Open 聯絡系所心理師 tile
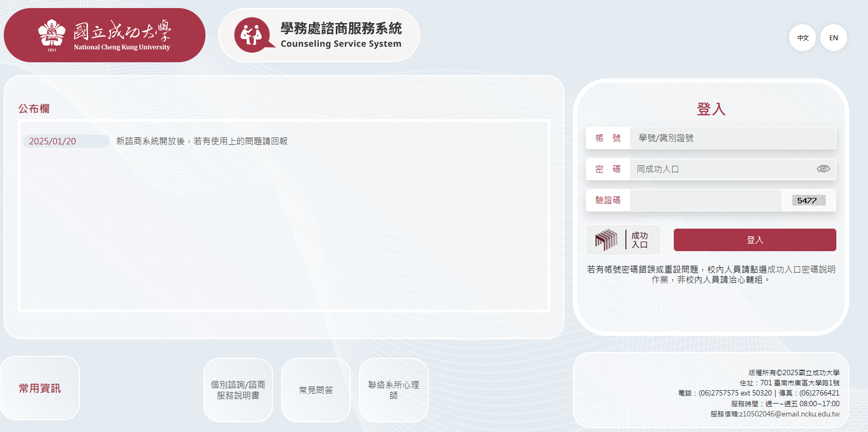This screenshot has width=868, height=432. [393, 390]
